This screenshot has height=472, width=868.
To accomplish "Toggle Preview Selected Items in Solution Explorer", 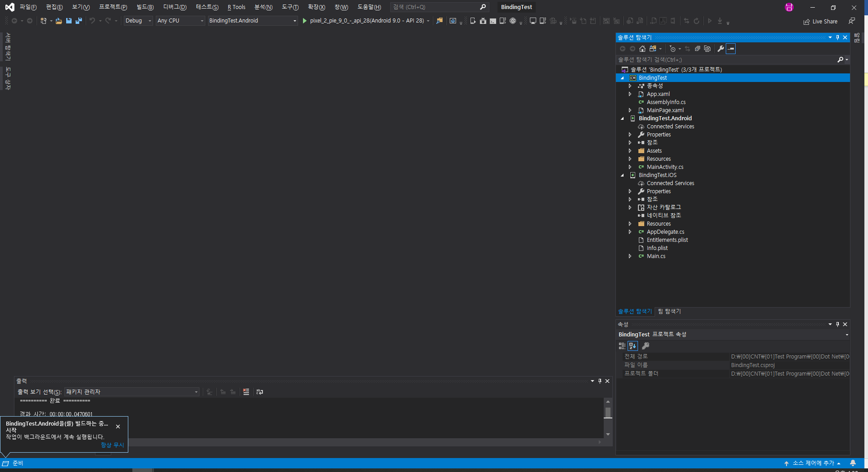I will 731,49.
